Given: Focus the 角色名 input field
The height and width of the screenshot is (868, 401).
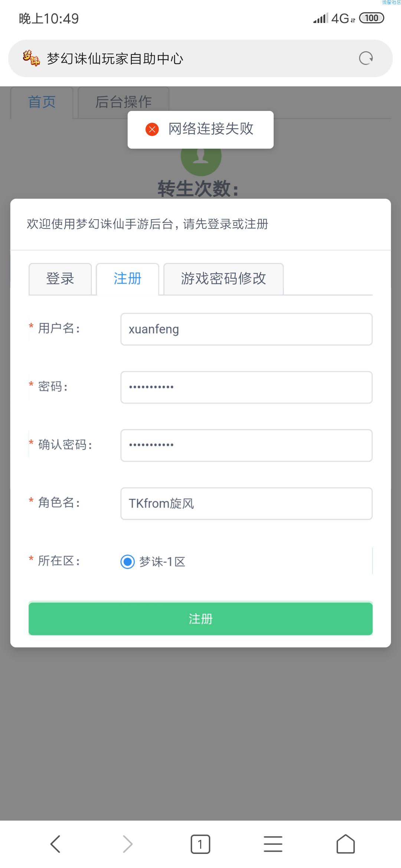Looking at the screenshot, I should pos(247,504).
